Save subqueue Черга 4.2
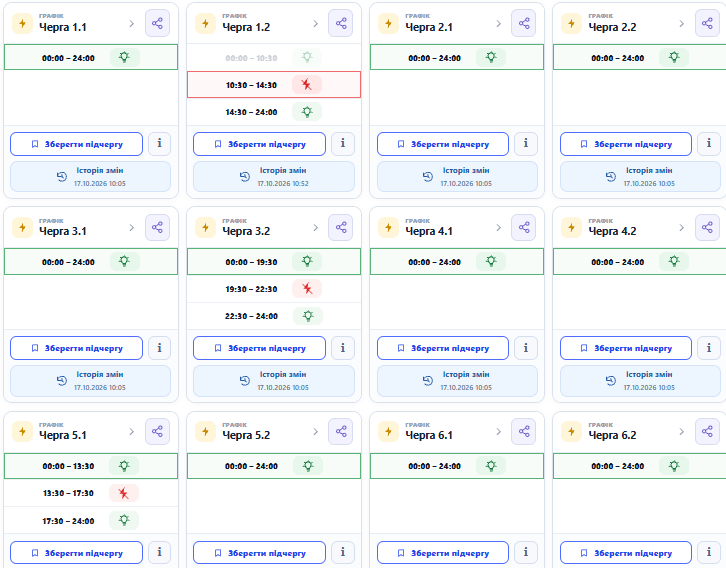Image resolution: width=726 pixels, height=568 pixels. coord(626,348)
